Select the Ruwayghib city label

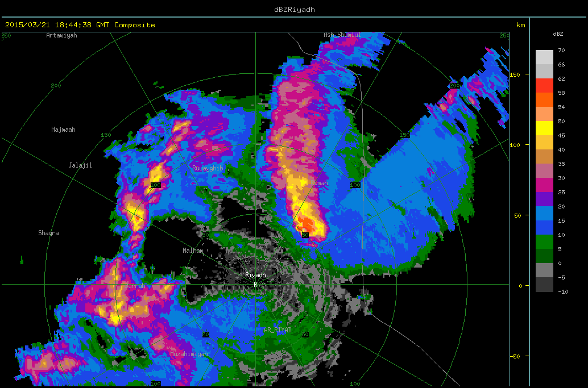[x=208, y=168]
